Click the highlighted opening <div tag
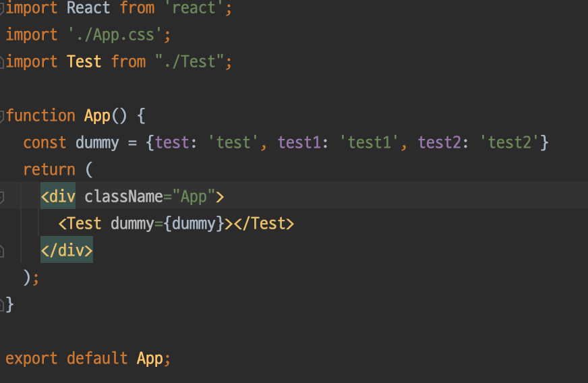 point(58,197)
